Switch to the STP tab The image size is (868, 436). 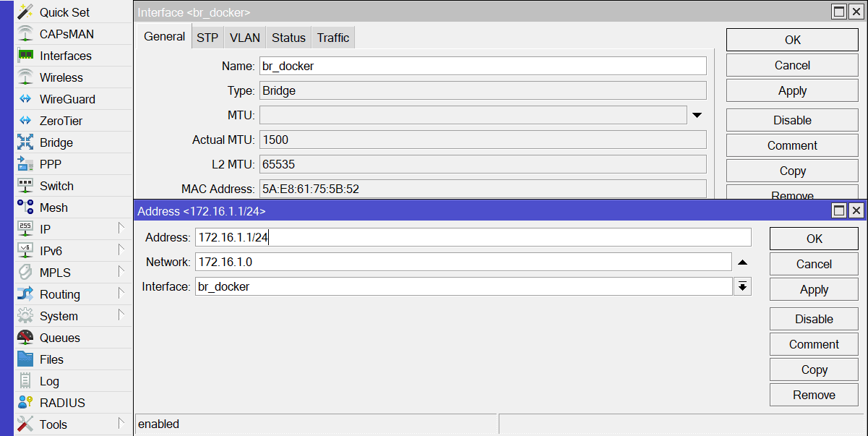click(x=207, y=38)
